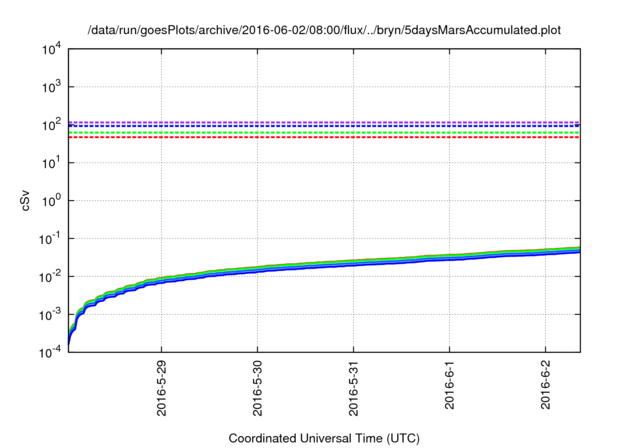Click the 2016-5-29 date tick label
Screen dimensions: 640x448
[x=162, y=388]
